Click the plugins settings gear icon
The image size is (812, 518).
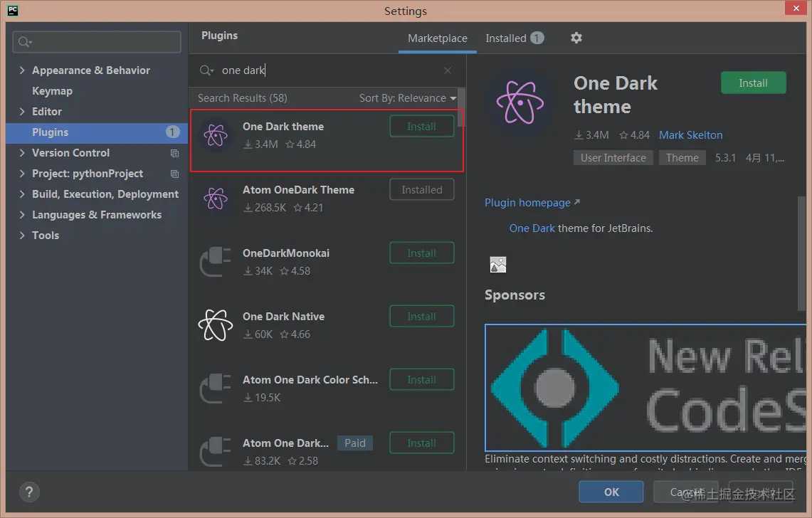click(576, 38)
